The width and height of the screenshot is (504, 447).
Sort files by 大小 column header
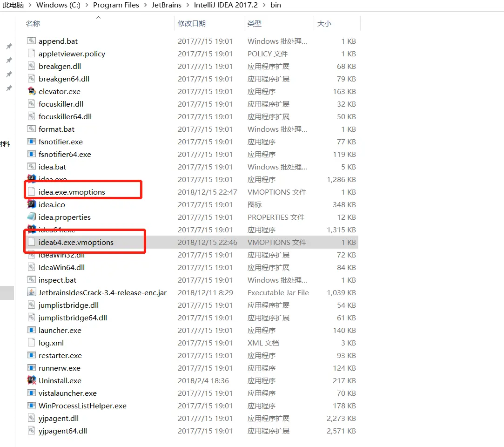[x=324, y=23]
